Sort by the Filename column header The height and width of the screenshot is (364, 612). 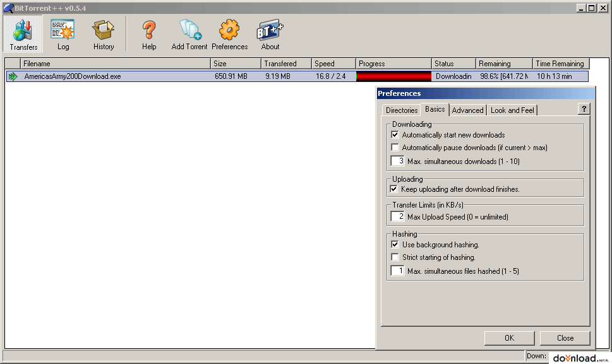[115, 64]
